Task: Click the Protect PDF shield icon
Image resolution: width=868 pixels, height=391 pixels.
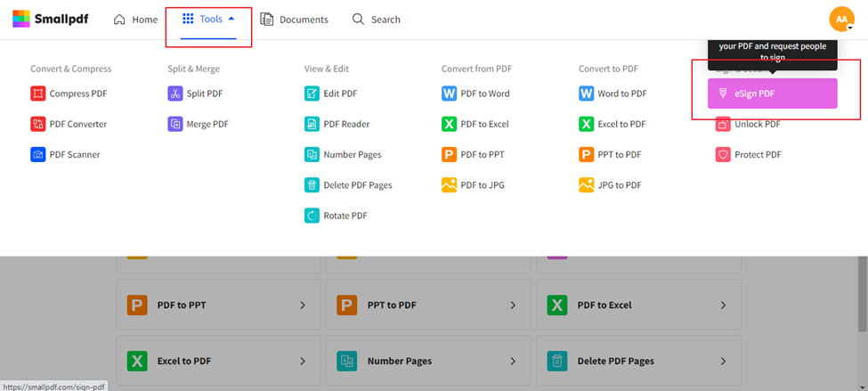Action: [723, 154]
